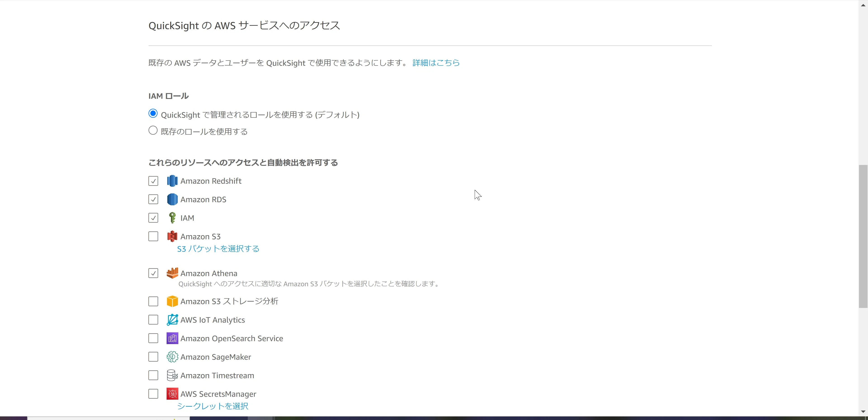Image resolution: width=868 pixels, height=420 pixels.
Task: Click the Amazon Redshift label text
Action: click(211, 181)
